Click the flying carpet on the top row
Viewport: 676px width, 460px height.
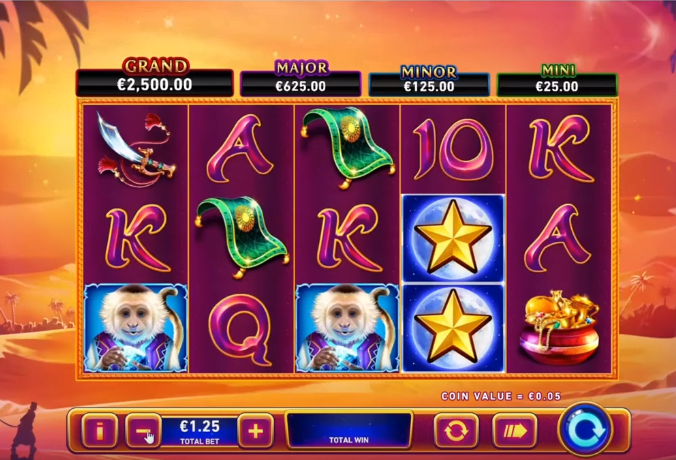pyautogui.click(x=347, y=148)
